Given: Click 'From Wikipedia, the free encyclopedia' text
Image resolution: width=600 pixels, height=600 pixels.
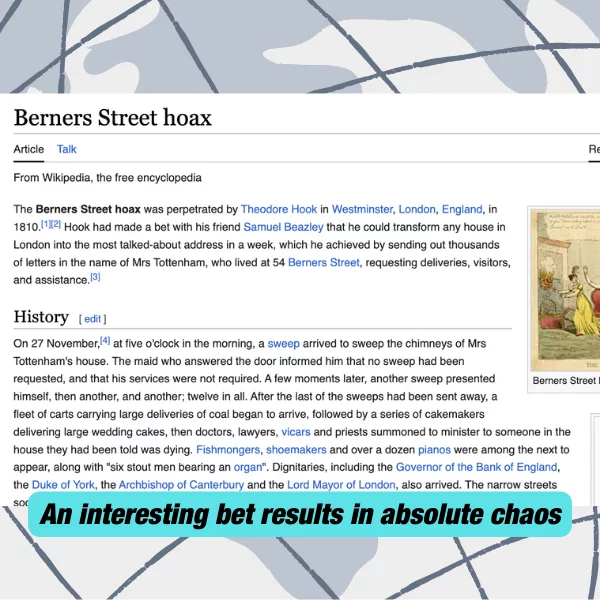Looking at the screenshot, I should pyautogui.click(x=108, y=178).
